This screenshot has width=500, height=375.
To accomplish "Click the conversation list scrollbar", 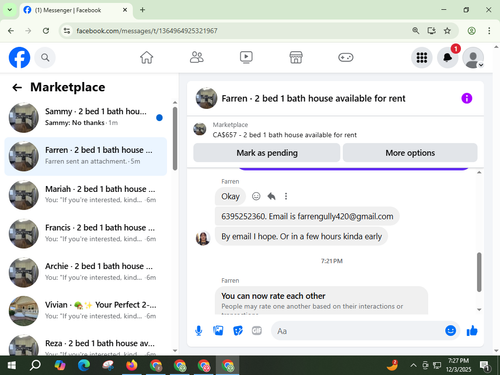I will click(175, 138).
